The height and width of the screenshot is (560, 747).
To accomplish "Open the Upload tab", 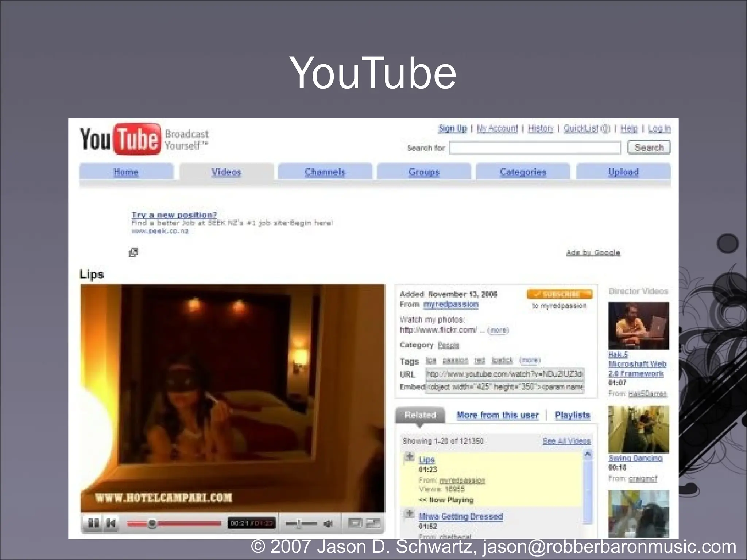I will click(623, 172).
